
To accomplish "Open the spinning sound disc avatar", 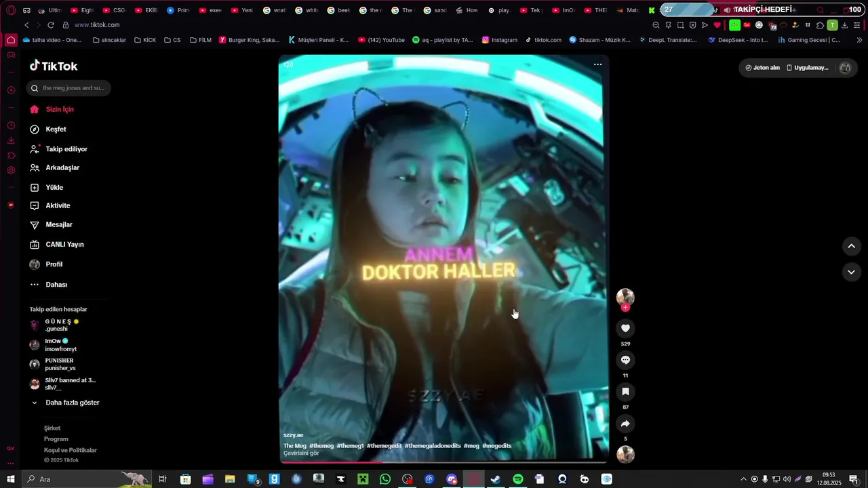I will pos(625,454).
